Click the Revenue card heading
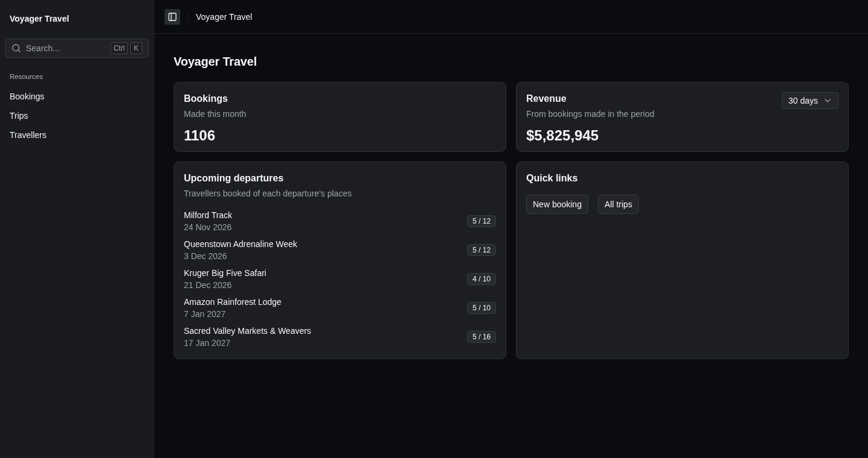The width and height of the screenshot is (868, 458). [546, 99]
